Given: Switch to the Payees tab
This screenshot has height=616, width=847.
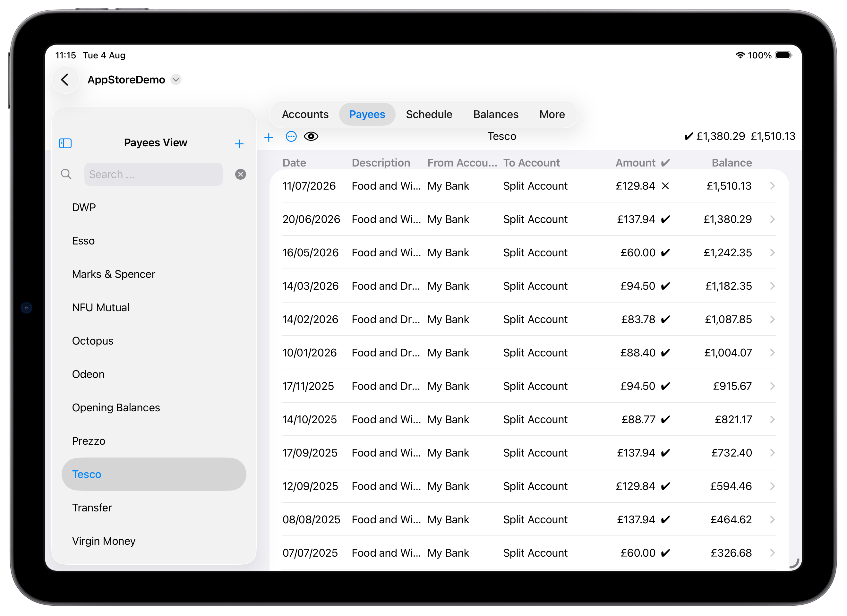Looking at the screenshot, I should pyautogui.click(x=367, y=114).
